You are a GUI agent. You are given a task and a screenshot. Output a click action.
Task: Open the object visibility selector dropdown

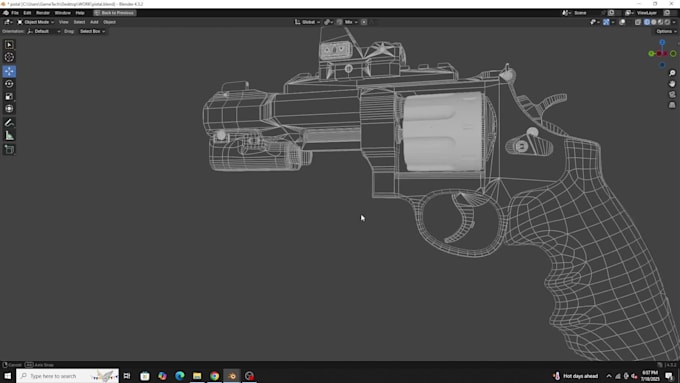(595, 22)
